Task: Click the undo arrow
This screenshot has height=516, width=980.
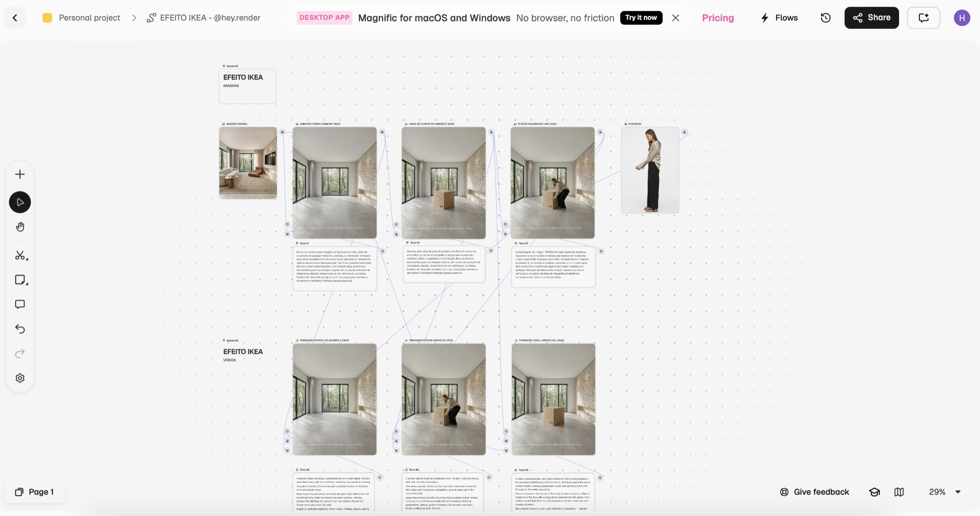Action: tap(20, 329)
